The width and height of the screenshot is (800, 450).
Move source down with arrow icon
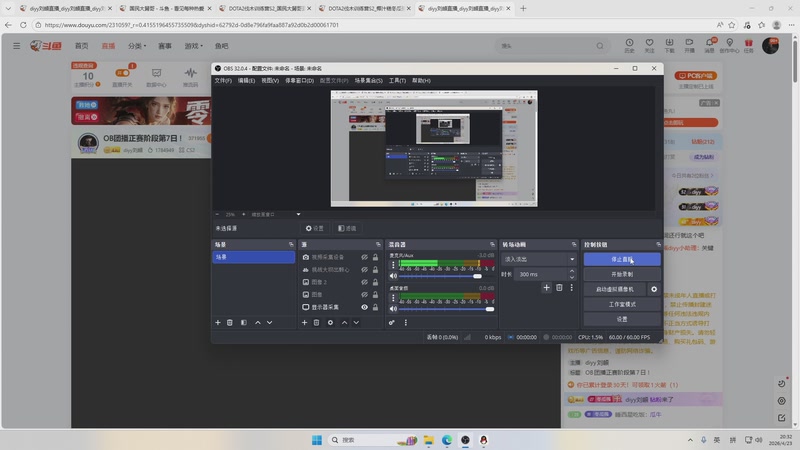(356, 322)
